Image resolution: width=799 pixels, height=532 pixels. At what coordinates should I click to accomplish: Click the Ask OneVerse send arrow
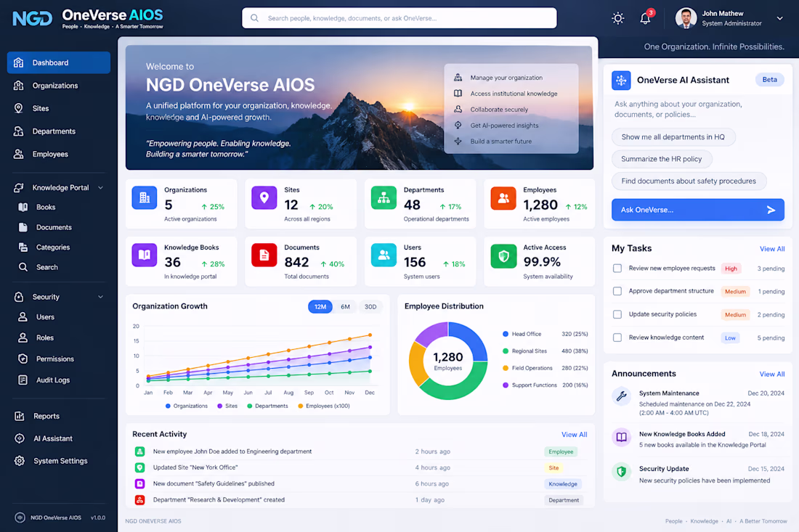coord(771,210)
